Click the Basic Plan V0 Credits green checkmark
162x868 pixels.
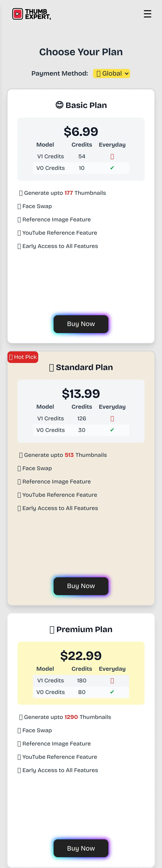[112, 168]
